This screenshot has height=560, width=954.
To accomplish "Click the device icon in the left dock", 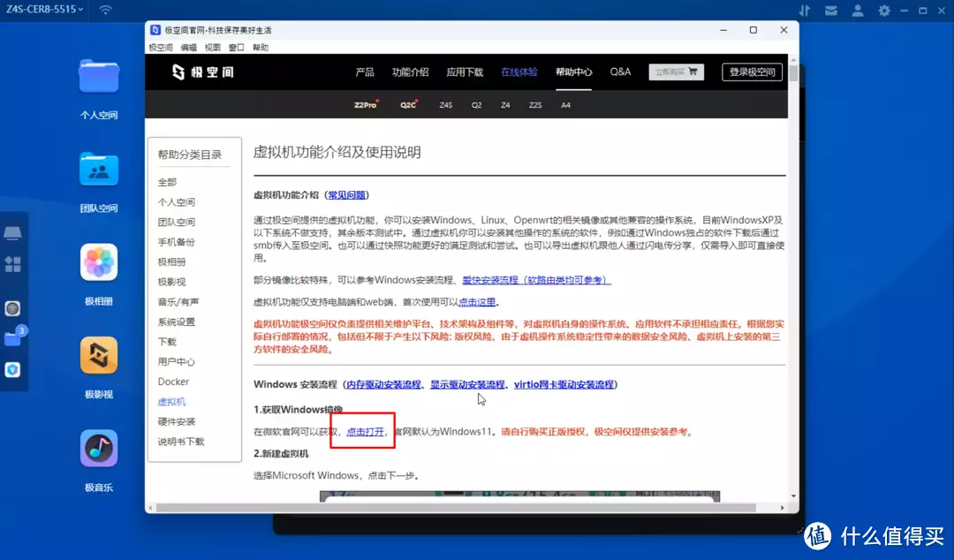I will [12, 233].
